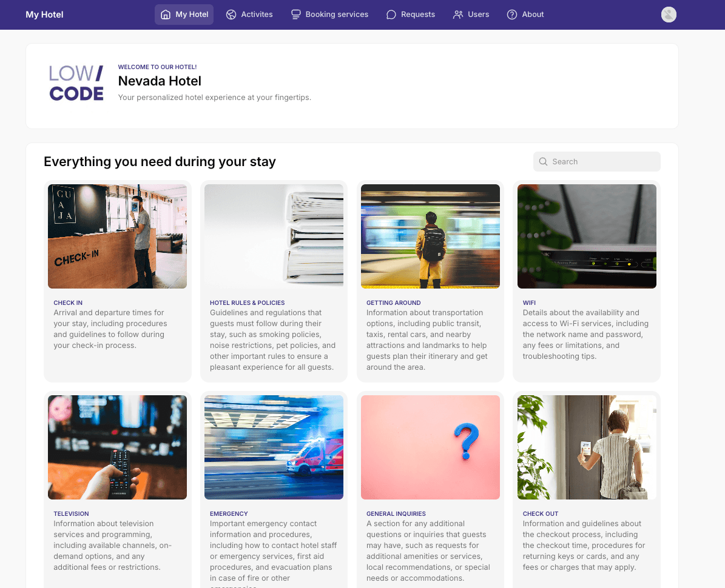Image resolution: width=725 pixels, height=588 pixels.
Task: Open the CHECK OUT card
Action: coord(541,513)
